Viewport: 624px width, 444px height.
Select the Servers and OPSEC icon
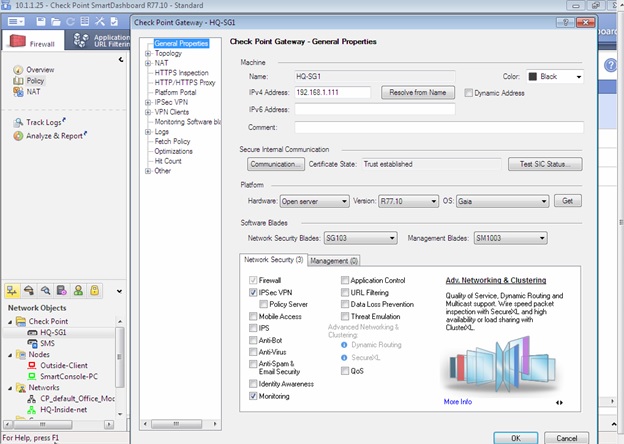coord(62,290)
